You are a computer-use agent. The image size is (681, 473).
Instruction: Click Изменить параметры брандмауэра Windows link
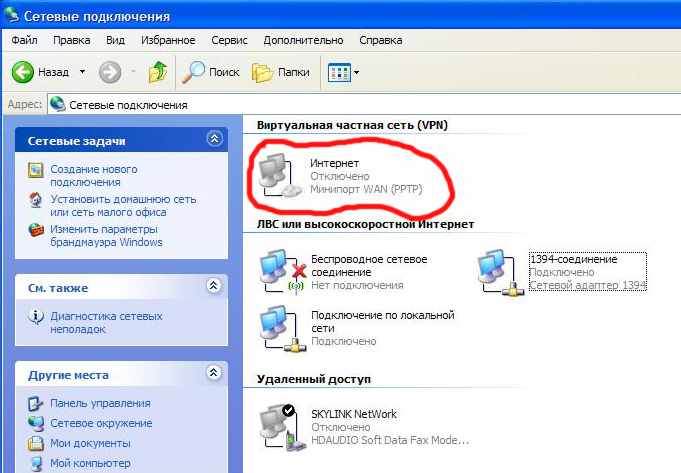(x=106, y=235)
